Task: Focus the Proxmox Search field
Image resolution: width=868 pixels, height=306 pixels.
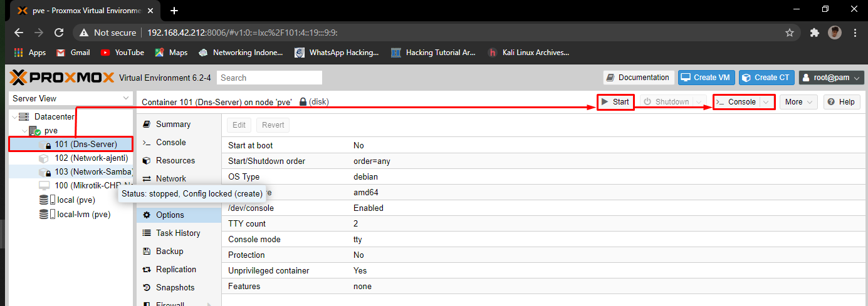Action: click(x=269, y=78)
